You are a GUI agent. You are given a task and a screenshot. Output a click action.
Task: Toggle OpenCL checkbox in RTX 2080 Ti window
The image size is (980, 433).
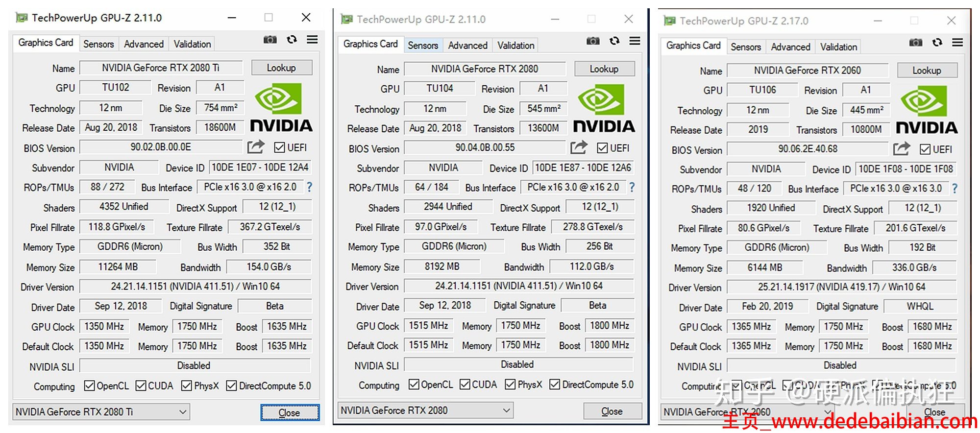[x=89, y=386]
